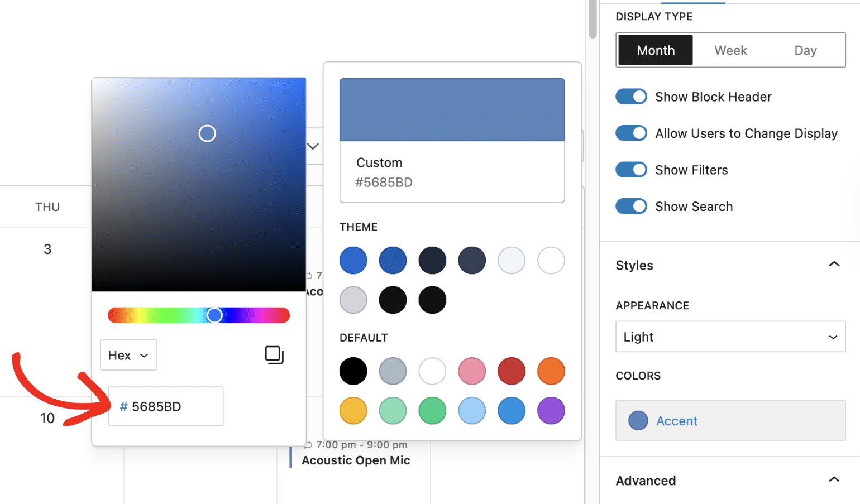Turn off the Show Search switch
Image resolution: width=860 pixels, height=504 pixels.
[x=631, y=206]
